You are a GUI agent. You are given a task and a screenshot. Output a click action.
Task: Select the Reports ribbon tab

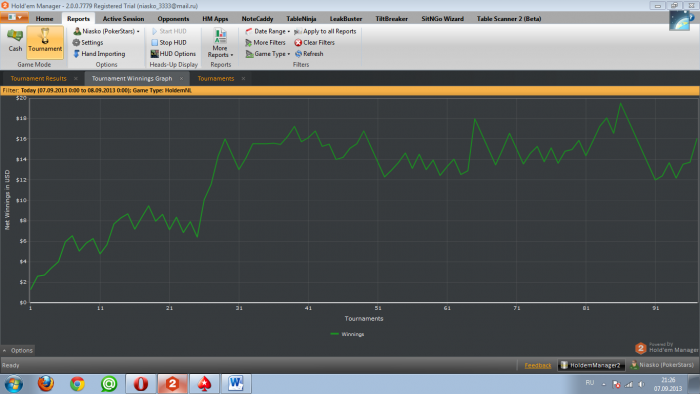pyautogui.click(x=78, y=19)
